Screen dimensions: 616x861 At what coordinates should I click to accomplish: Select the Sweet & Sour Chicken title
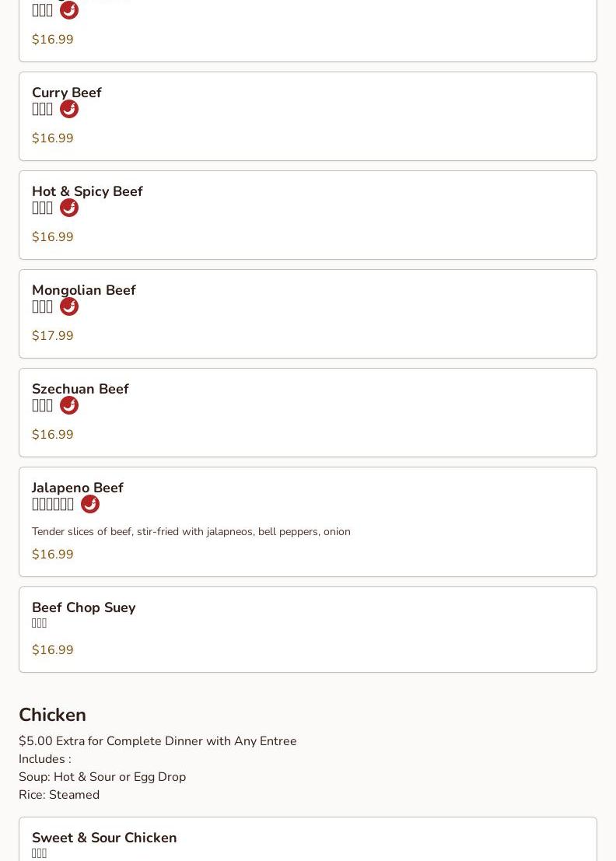point(104,838)
